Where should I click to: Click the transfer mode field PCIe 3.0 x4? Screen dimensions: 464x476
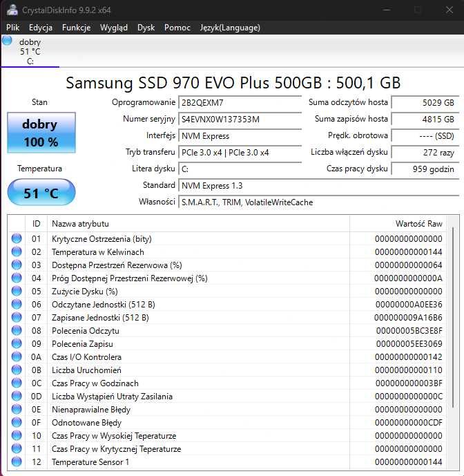240,153
